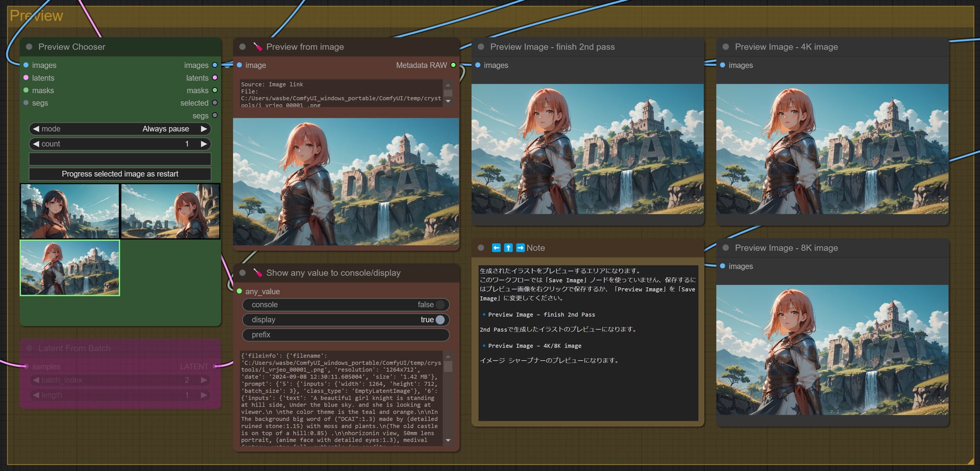Screen dimensions: 980x471
Task: Click the right arrow icon on Note title
Action: pos(521,248)
